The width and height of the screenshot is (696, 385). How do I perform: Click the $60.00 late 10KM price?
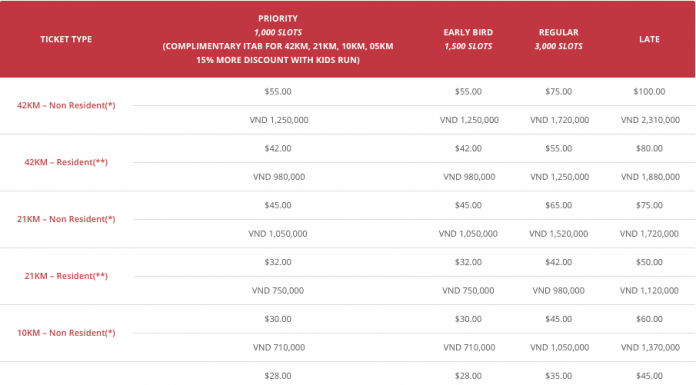point(649,319)
